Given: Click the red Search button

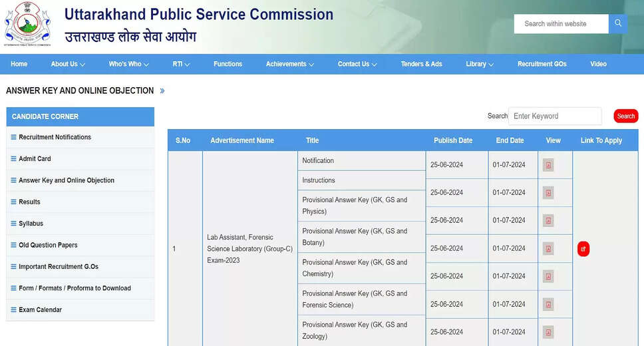Looking at the screenshot, I should pyautogui.click(x=625, y=116).
